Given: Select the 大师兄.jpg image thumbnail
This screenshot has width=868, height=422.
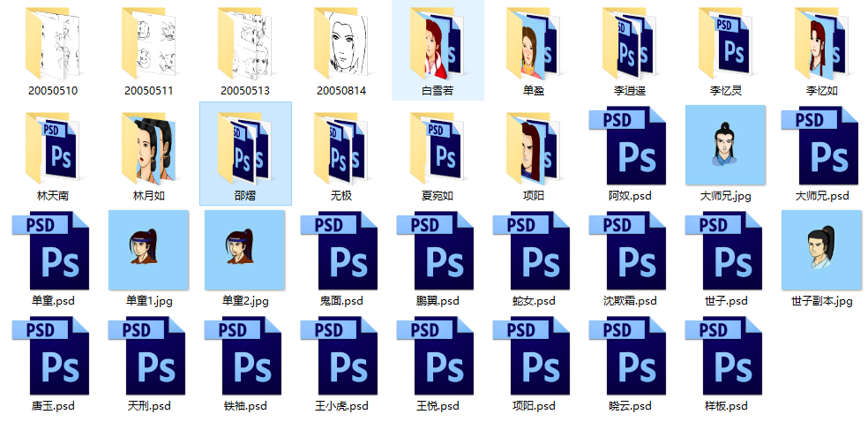Looking at the screenshot, I should point(726,145).
